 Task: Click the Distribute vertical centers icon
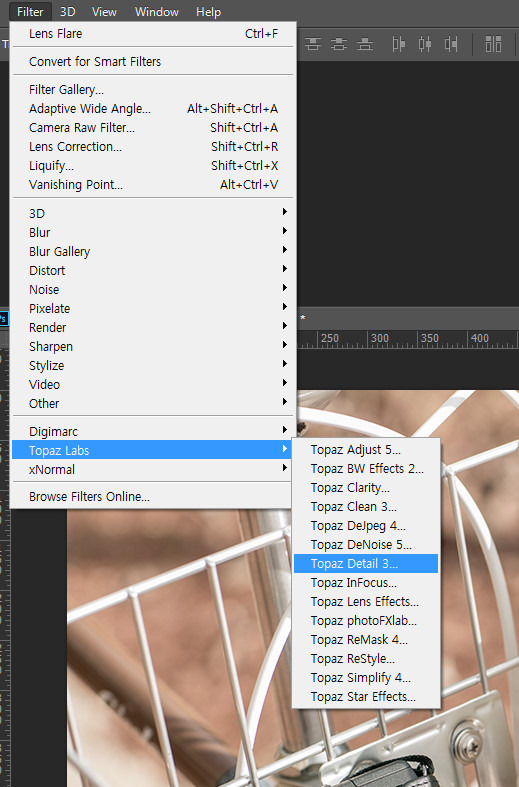tap(339, 44)
